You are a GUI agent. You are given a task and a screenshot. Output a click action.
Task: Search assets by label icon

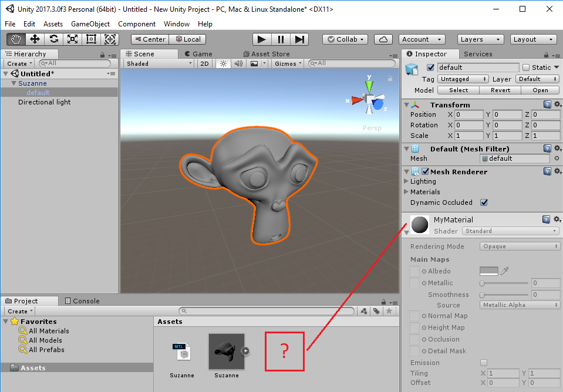376,311
